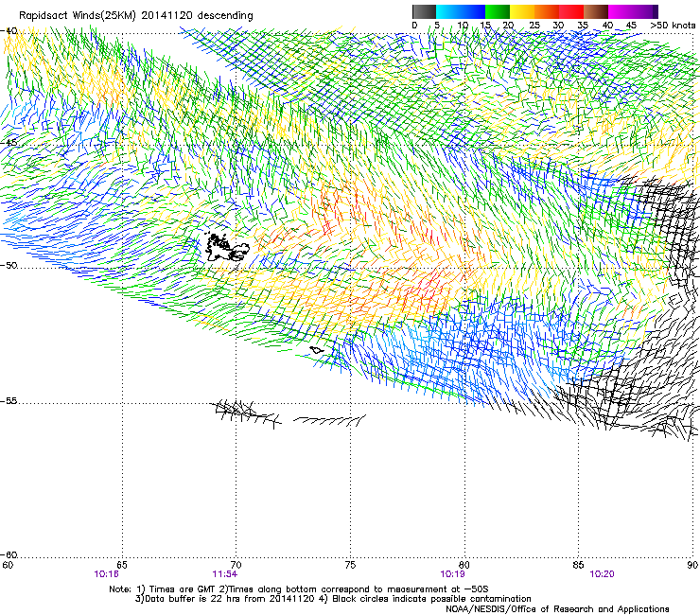The width and height of the screenshot is (700, 615).
Task: Click the red 30-35 knots legend swatch
Action: point(571,11)
